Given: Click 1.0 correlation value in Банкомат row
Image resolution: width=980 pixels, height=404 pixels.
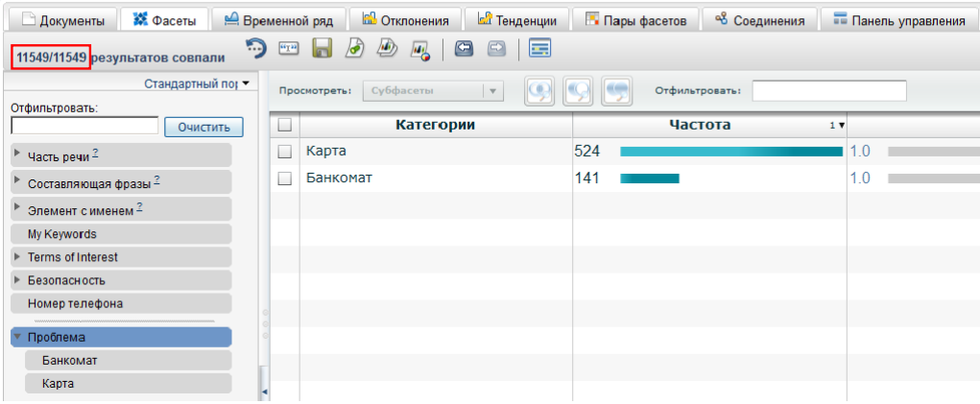Looking at the screenshot, I should [861, 178].
